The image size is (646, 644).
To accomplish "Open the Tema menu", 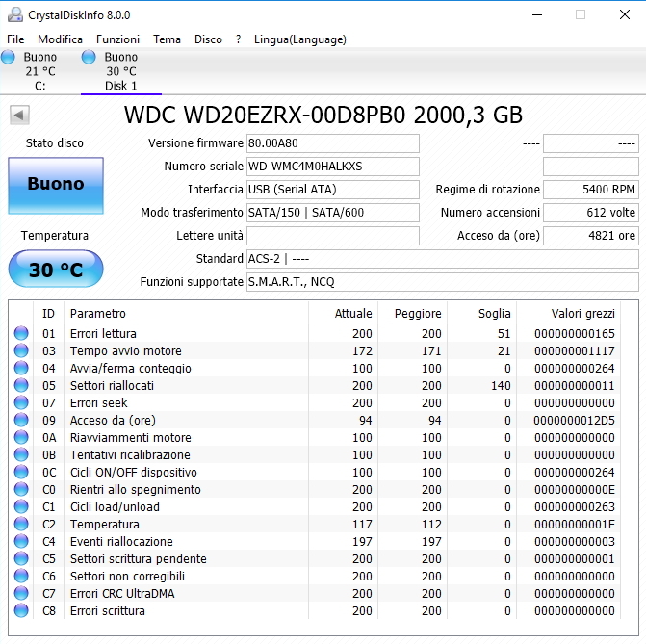I will (x=167, y=39).
